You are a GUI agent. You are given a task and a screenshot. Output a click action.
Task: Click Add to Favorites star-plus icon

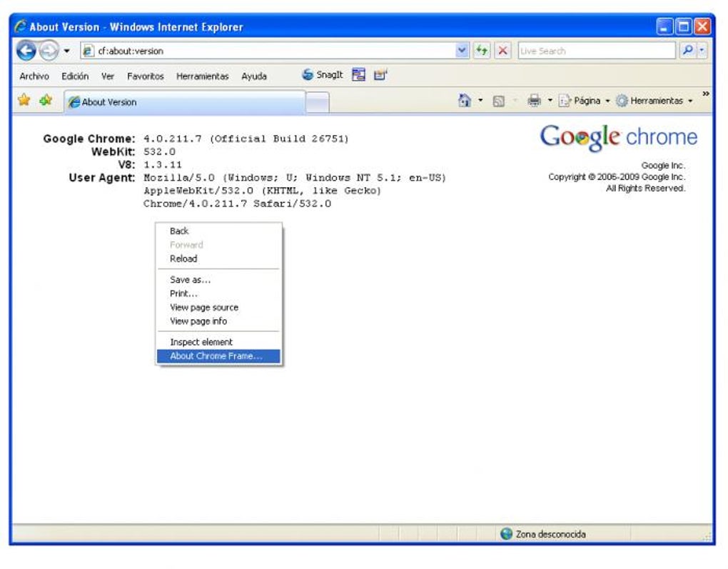pos(46,100)
